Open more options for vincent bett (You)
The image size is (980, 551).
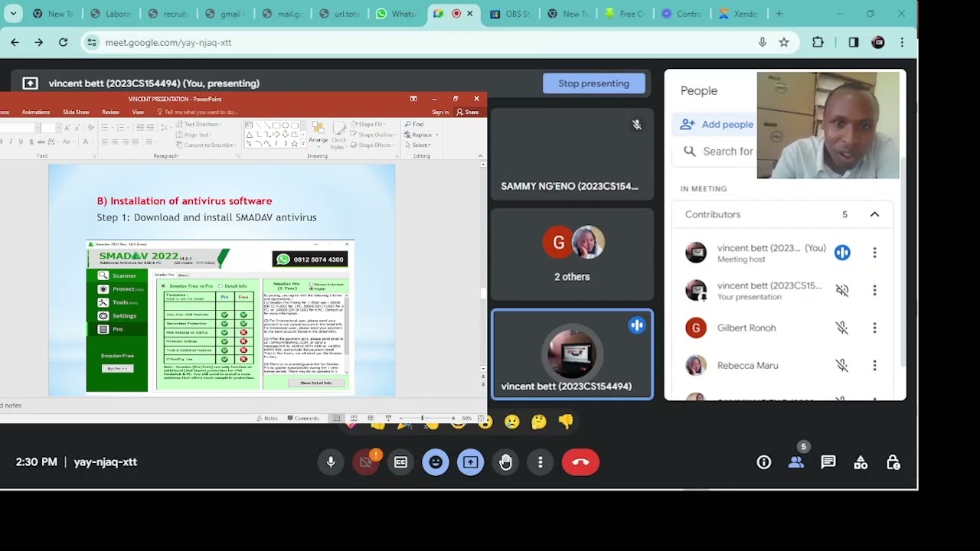pos(874,253)
